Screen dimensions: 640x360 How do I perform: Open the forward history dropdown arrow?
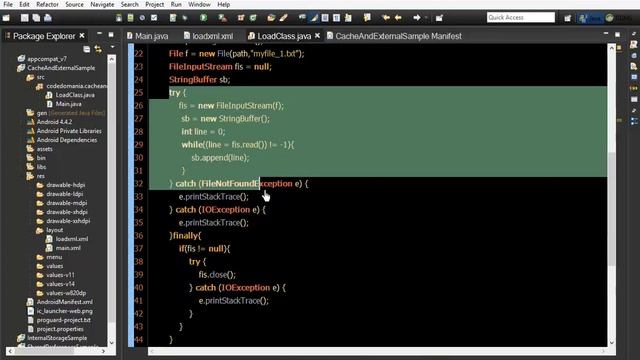[426, 18]
